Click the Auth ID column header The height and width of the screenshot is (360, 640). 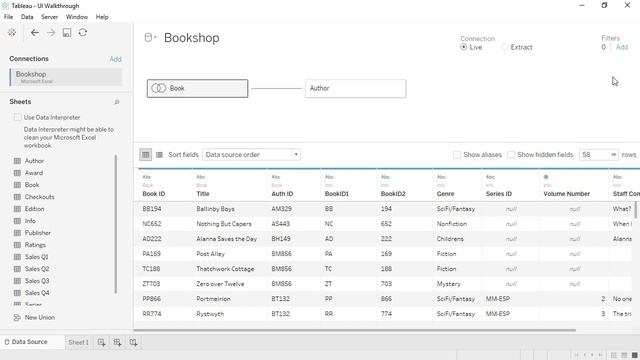coord(282,194)
